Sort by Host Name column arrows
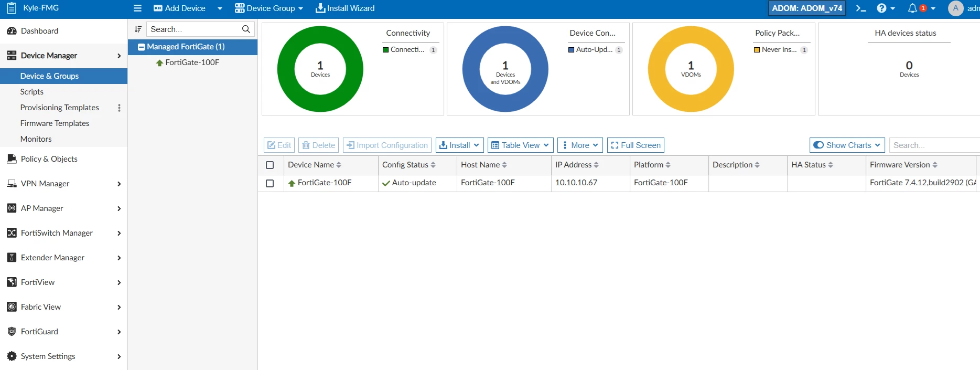 (x=504, y=165)
